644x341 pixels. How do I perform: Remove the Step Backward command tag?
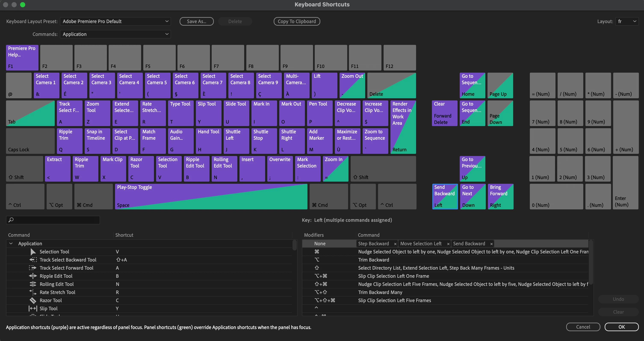pyautogui.click(x=395, y=244)
